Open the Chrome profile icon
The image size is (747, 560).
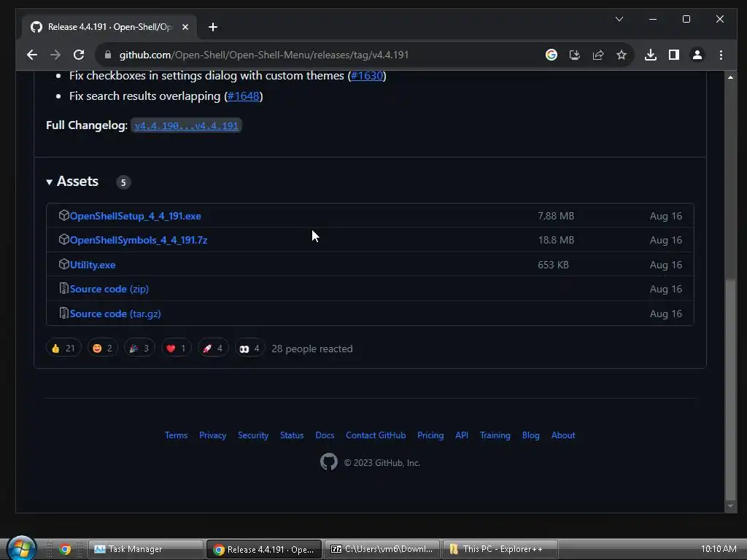pos(697,55)
